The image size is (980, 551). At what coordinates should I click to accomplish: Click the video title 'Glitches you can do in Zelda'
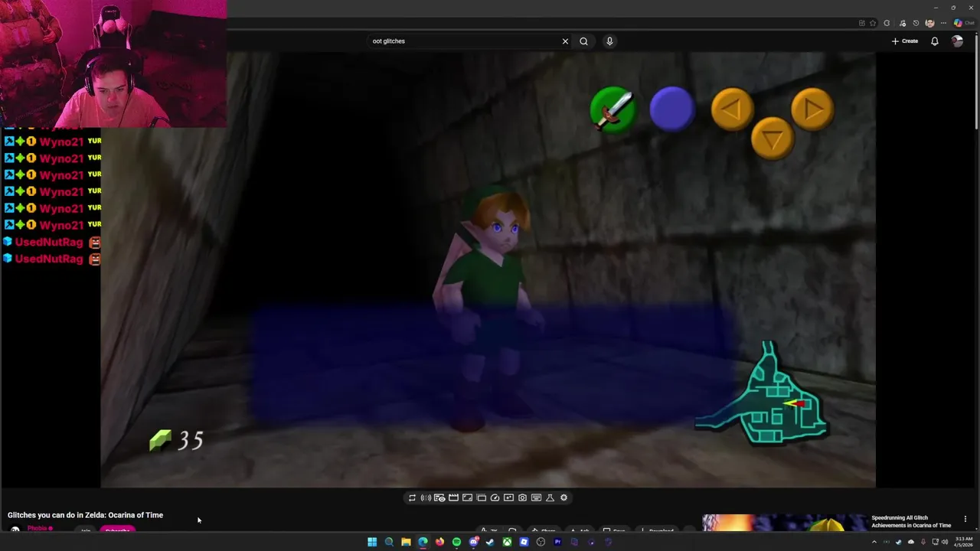click(85, 515)
